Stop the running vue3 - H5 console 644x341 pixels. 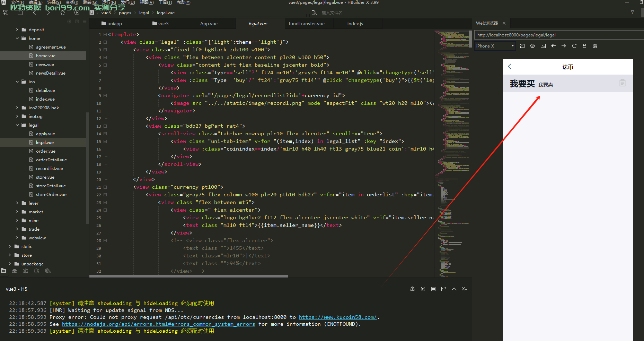[x=433, y=289]
